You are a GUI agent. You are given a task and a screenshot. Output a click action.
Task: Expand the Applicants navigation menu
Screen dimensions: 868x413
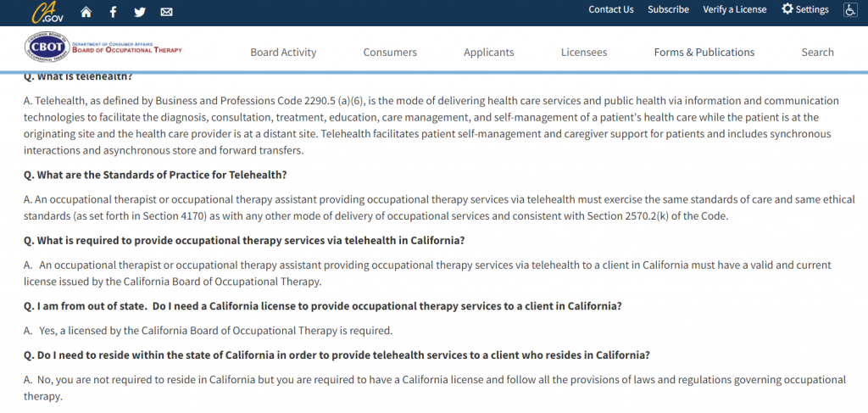[489, 52]
